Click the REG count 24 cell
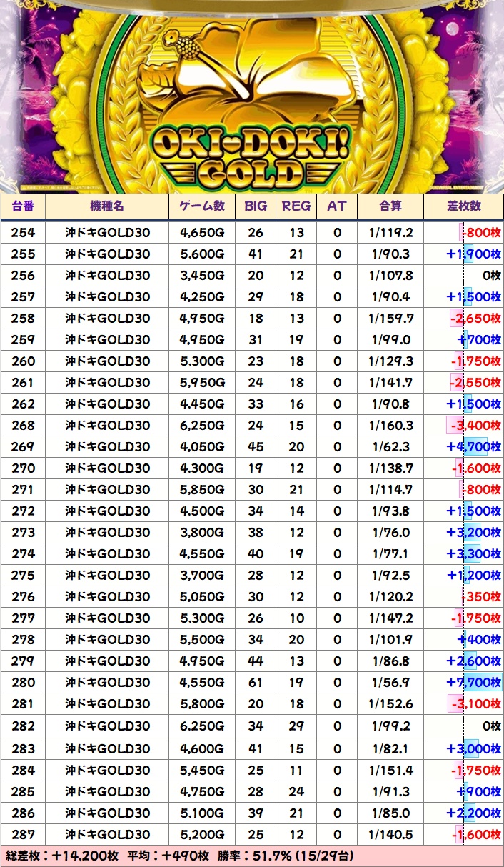Image resolution: width=504 pixels, height=867 pixels. 296,791
